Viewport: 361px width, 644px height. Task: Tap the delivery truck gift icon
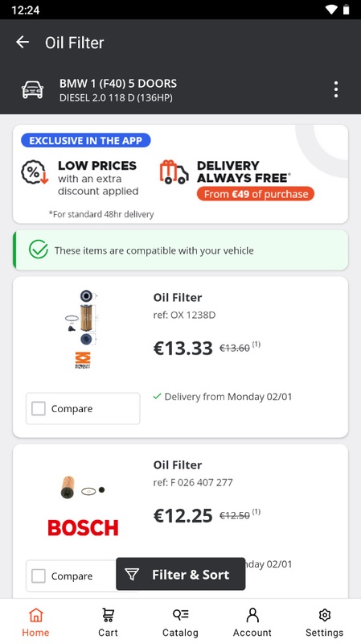point(174,172)
